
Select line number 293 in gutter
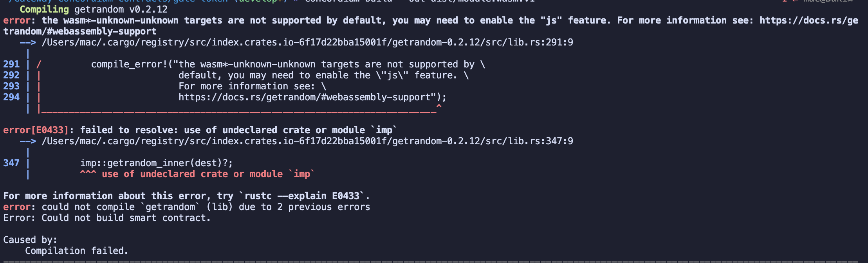pos(11,86)
